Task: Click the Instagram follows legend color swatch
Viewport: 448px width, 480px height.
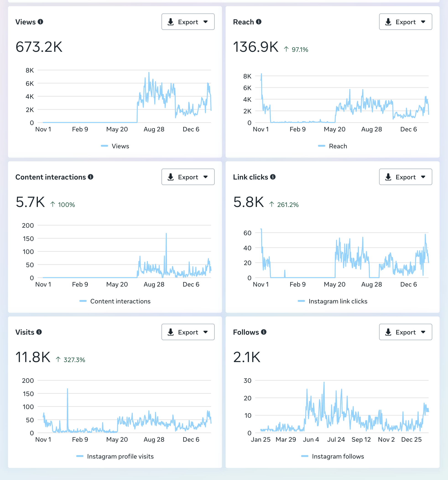Action: [305, 456]
